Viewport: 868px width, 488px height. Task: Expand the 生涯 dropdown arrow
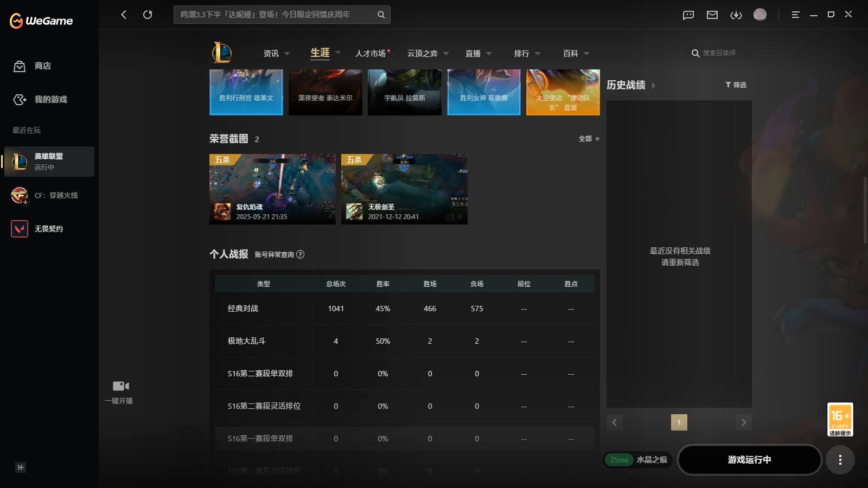pos(338,53)
